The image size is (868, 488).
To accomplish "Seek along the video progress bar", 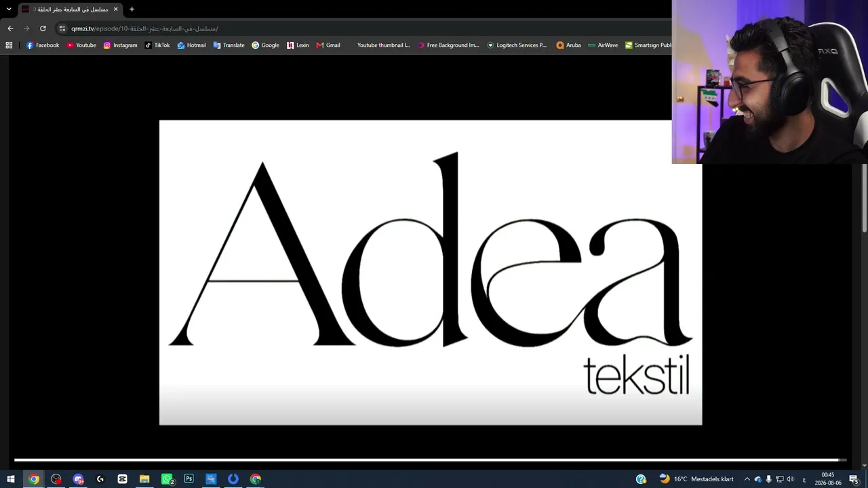I will (430, 460).
